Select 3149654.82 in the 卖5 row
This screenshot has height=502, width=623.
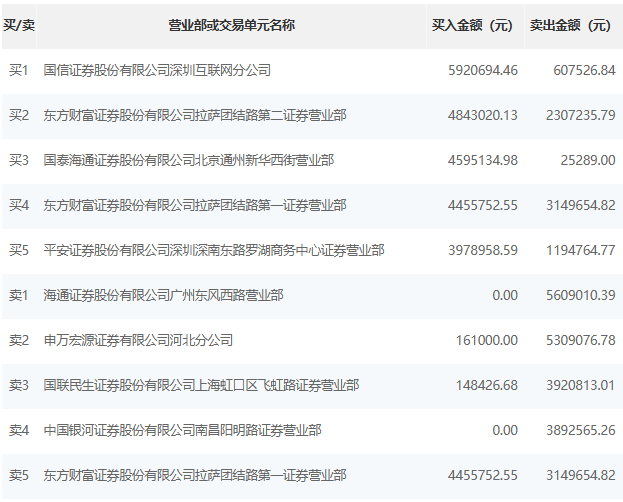pos(580,475)
